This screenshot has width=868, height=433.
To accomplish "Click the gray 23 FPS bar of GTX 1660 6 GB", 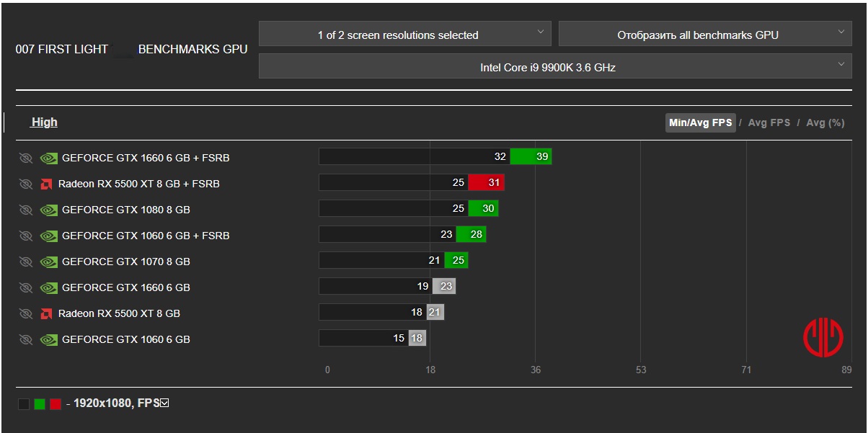I will [444, 286].
